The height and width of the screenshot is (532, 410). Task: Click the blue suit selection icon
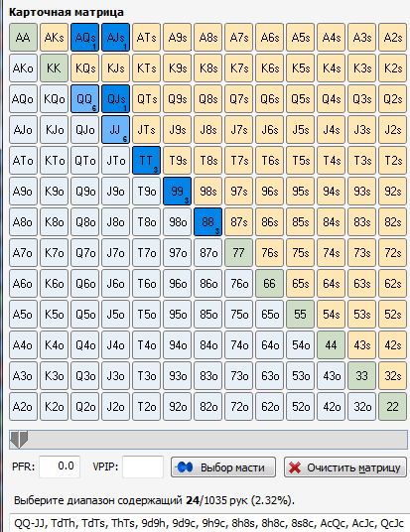point(185,467)
